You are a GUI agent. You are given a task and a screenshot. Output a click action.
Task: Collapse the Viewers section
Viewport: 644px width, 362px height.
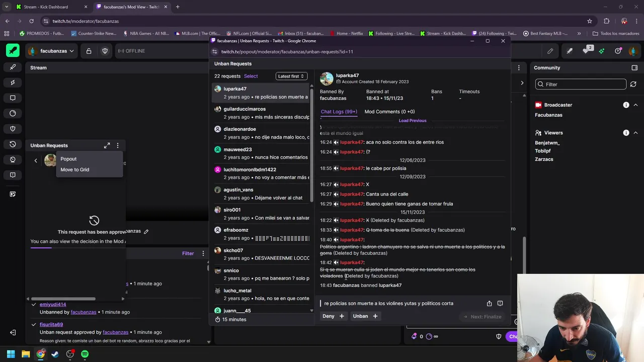coord(635,133)
